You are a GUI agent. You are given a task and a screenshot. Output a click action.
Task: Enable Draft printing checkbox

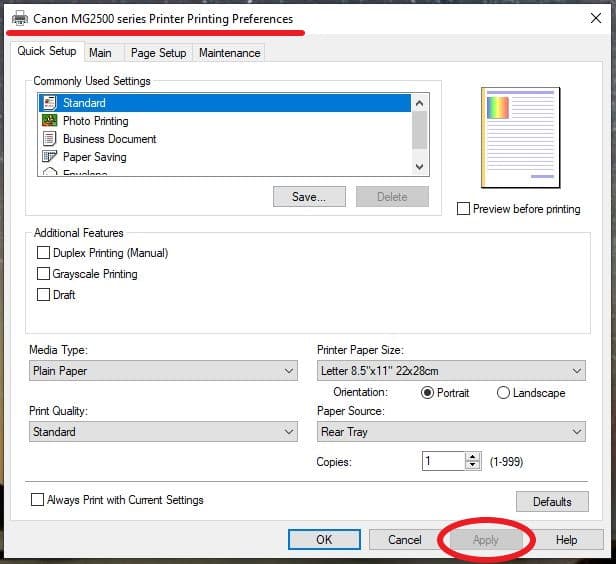(43, 295)
